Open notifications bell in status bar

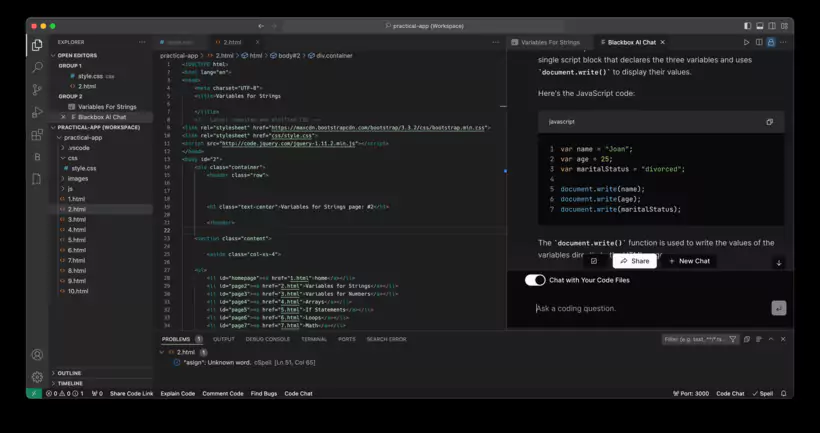tap(783, 394)
